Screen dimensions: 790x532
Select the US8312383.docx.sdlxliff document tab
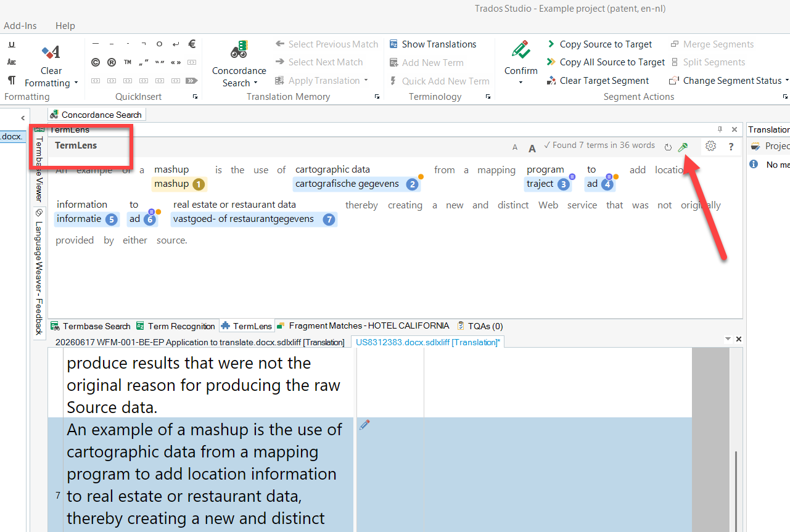427,342
